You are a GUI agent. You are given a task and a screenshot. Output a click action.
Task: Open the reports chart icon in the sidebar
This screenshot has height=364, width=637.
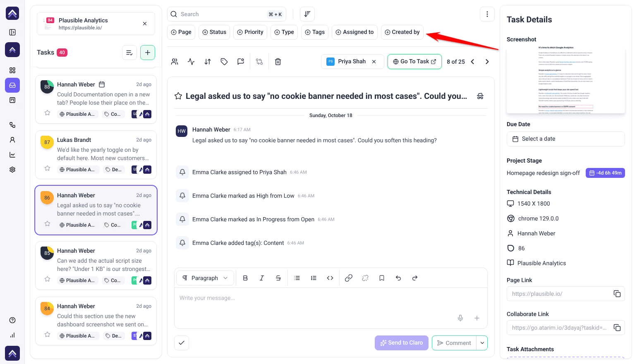pyautogui.click(x=12, y=155)
